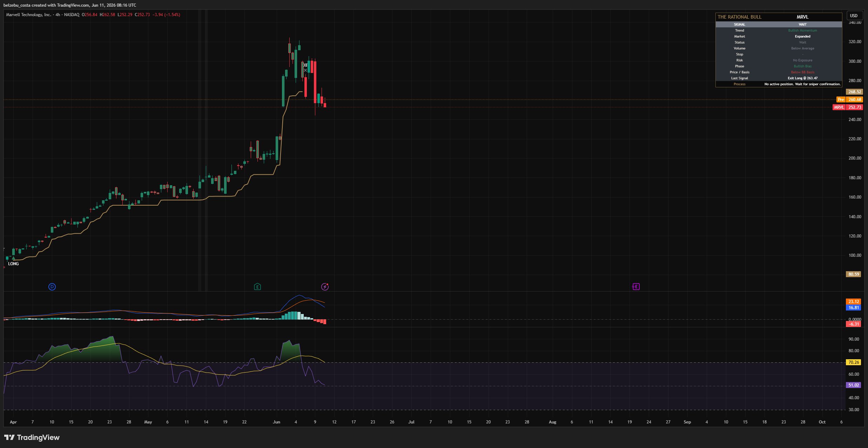Image resolution: width=868 pixels, height=448 pixels.
Task: Click the 320.00 price scale label
Action: pos(855,42)
